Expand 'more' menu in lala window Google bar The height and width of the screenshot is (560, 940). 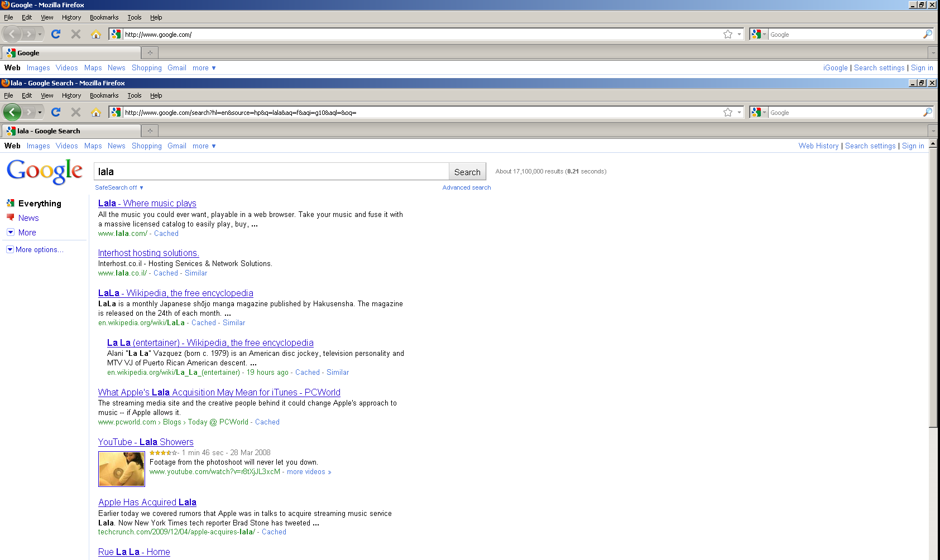pos(204,146)
